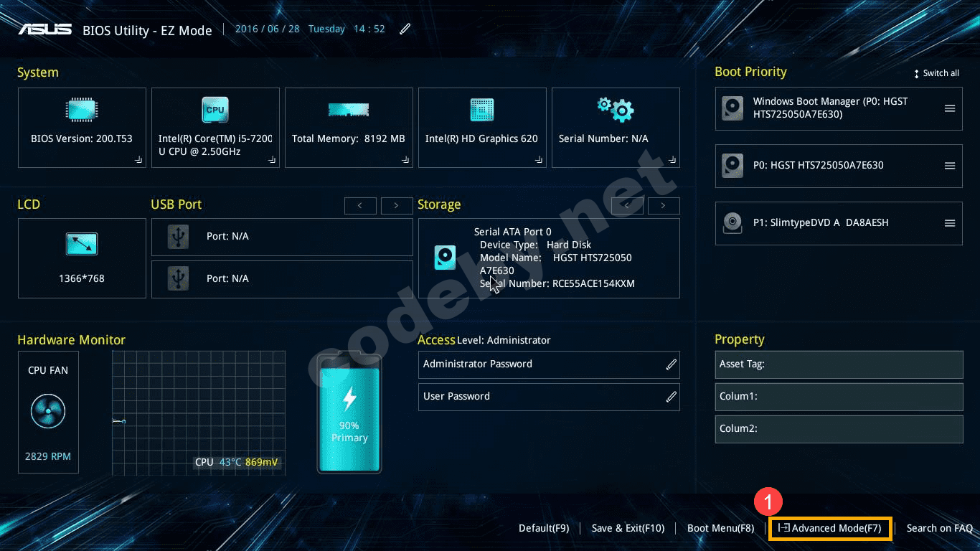Click the USB icon of the second port
This screenshot has height=551, width=980.
178,278
